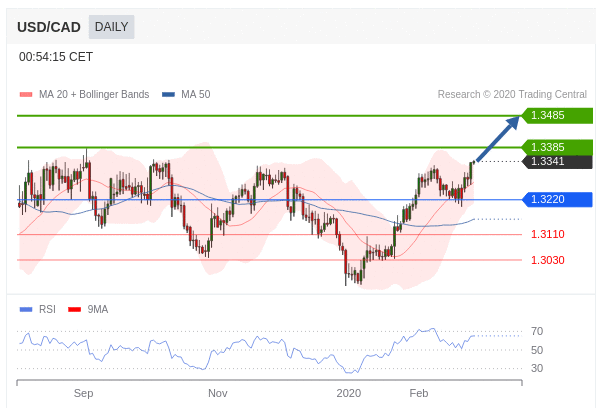Click the 1.3030 red support value

[x=547, y=260]
